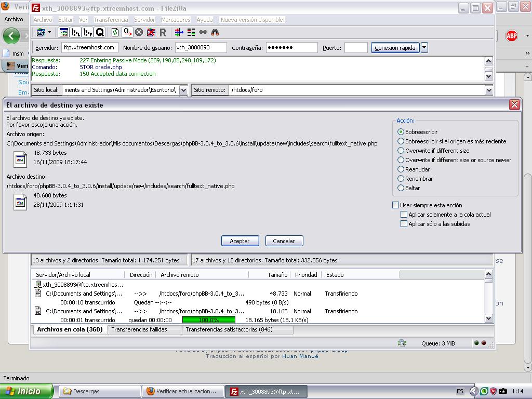Toggle remote directory tree icon
Viewport: 532px width, 399px height.
[87, 32]
